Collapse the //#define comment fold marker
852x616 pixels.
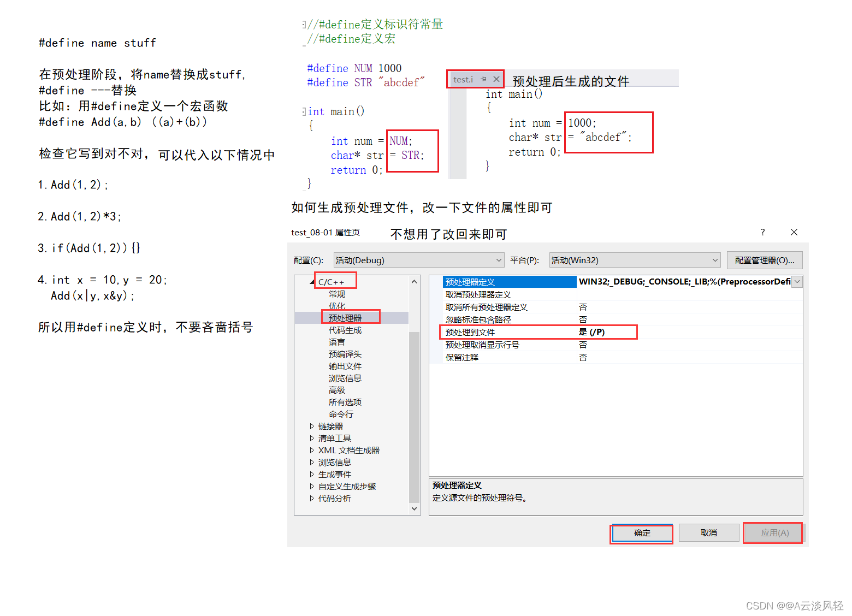(x=304, y=25)
